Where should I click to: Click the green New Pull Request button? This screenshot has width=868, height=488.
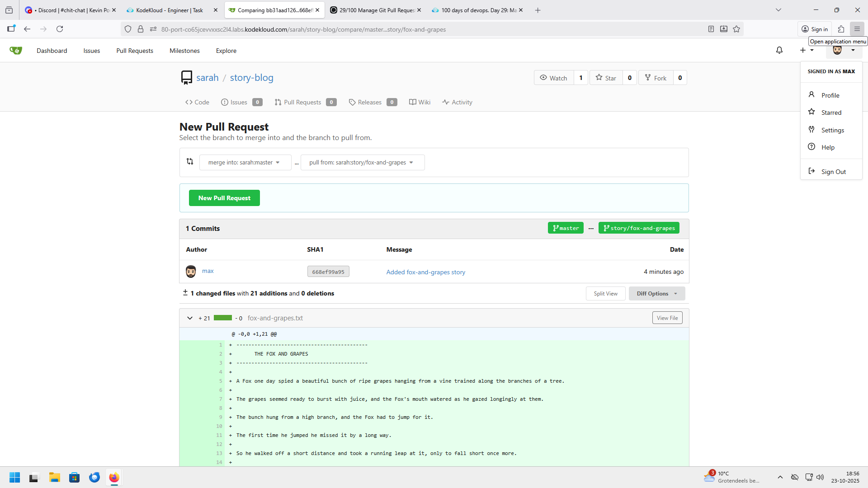pyautogui.click(x=224, y=198)
